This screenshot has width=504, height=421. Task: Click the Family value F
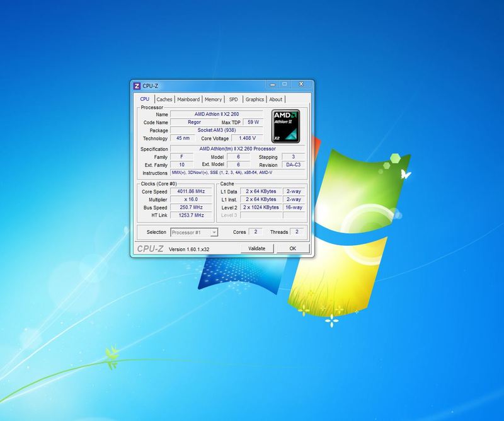point(181,157)
